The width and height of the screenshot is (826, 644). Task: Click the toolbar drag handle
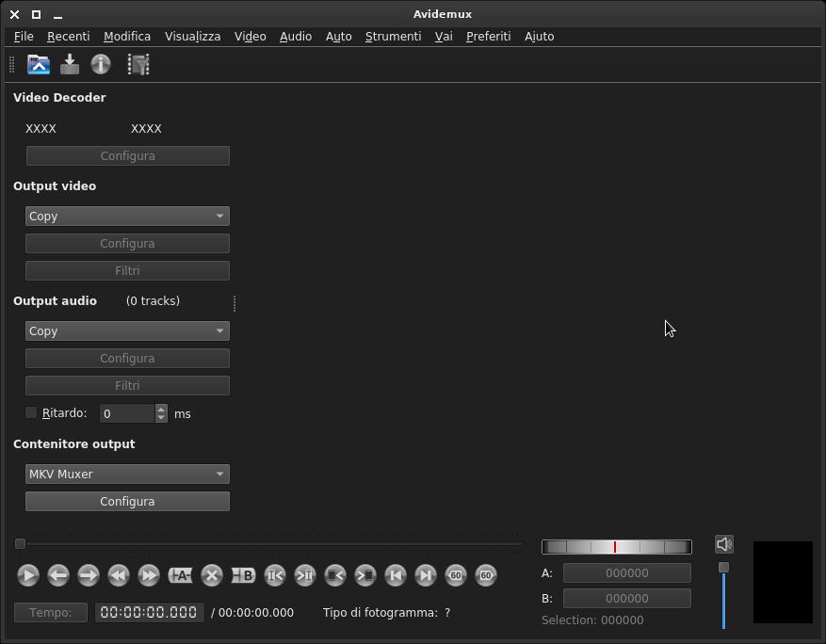[x=11, y=64]
